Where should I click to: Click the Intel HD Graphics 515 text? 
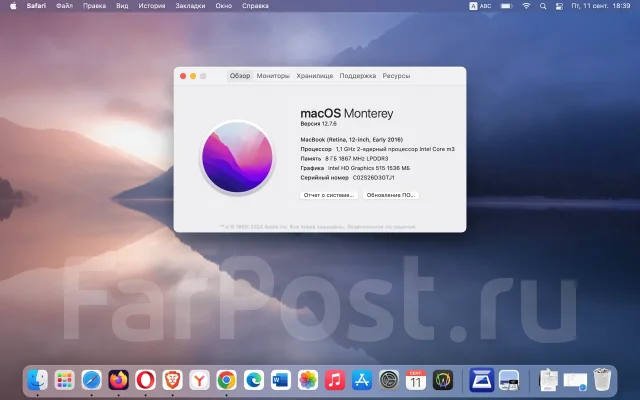point(369,168)
